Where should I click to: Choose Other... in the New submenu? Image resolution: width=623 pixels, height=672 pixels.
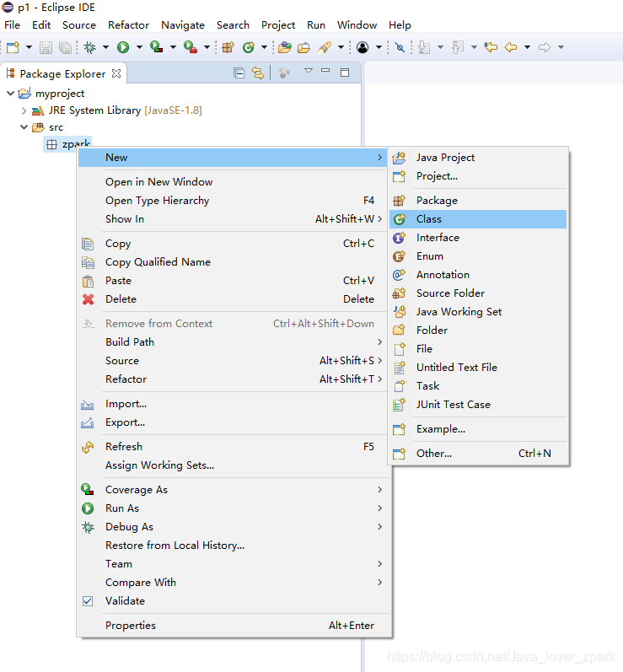[x=478, y=454]
